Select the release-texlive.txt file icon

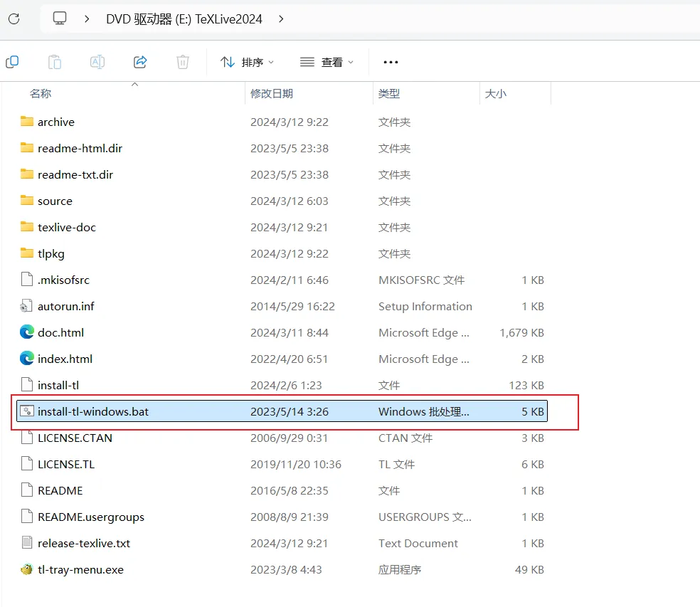(x=27, y=543)
